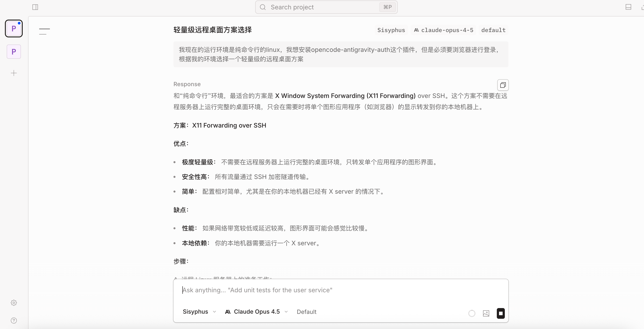The width and height of the screenshot is (644, 329).
Task: Toggle the bottom panel layout icon
Action: (x=628, y=7)
